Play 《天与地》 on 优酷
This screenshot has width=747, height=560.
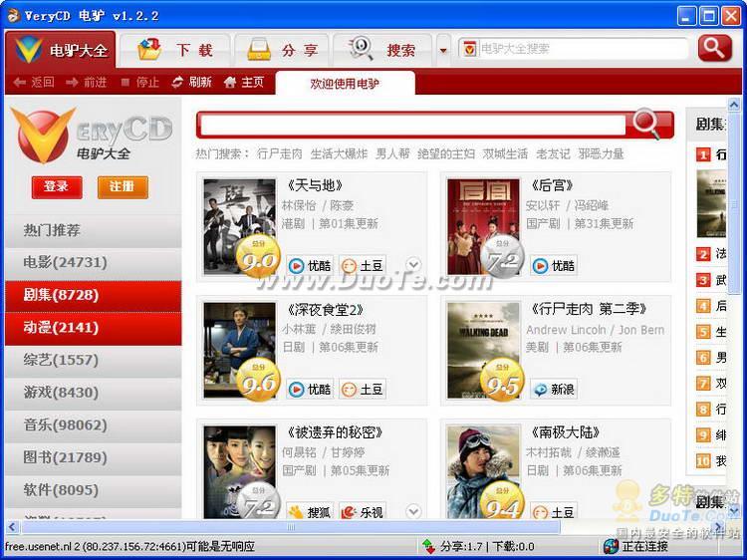point(309,265)
